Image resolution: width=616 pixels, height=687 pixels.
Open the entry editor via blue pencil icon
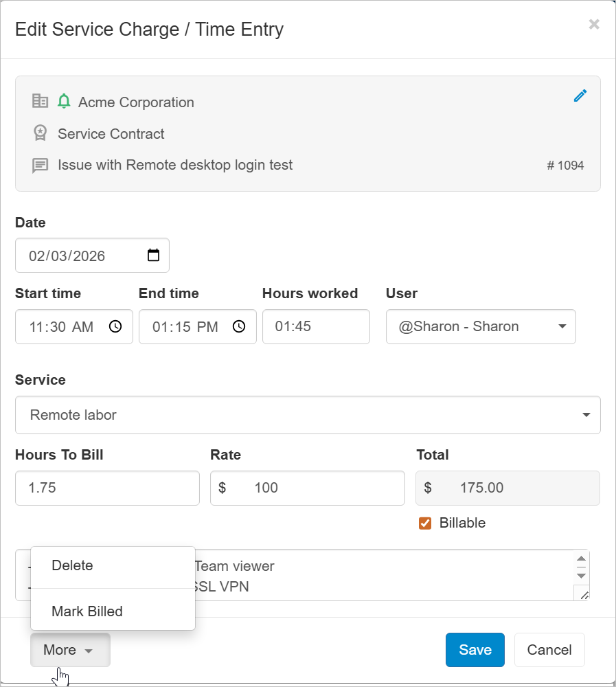[580, 95]
